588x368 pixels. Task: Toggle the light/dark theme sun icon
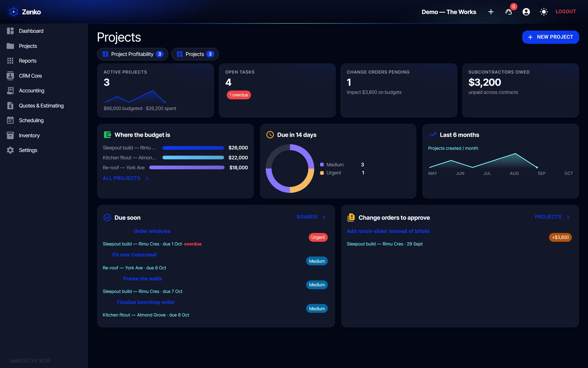click(x=544, y=12)
